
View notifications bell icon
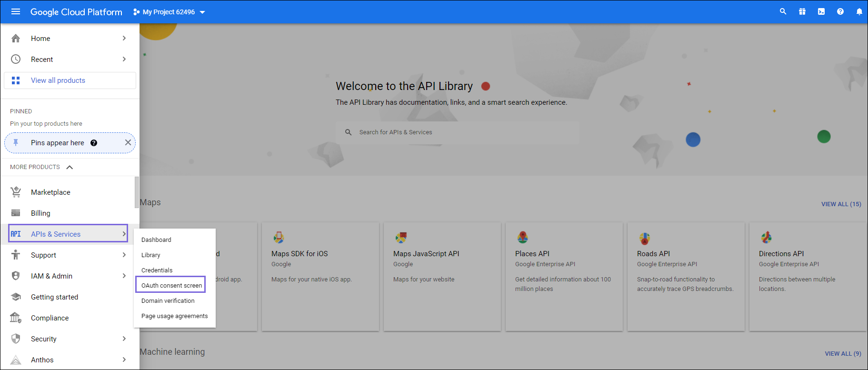[859, 11]
